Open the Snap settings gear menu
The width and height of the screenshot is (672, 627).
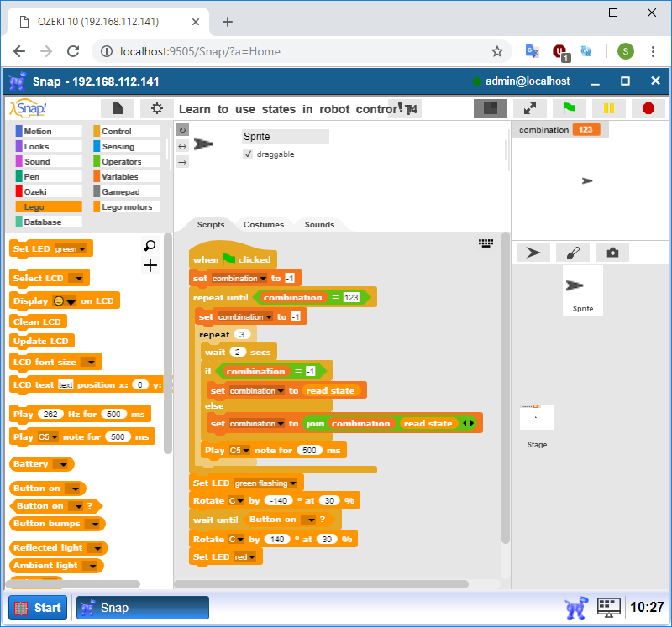click(x=157, y=108)
